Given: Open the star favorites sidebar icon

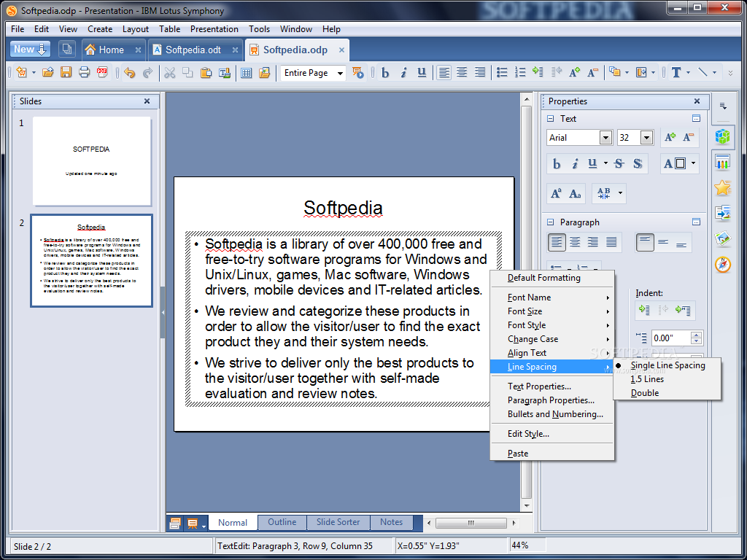Looking at the screenshot, I should pyautogui.click(x=723, y=187).
